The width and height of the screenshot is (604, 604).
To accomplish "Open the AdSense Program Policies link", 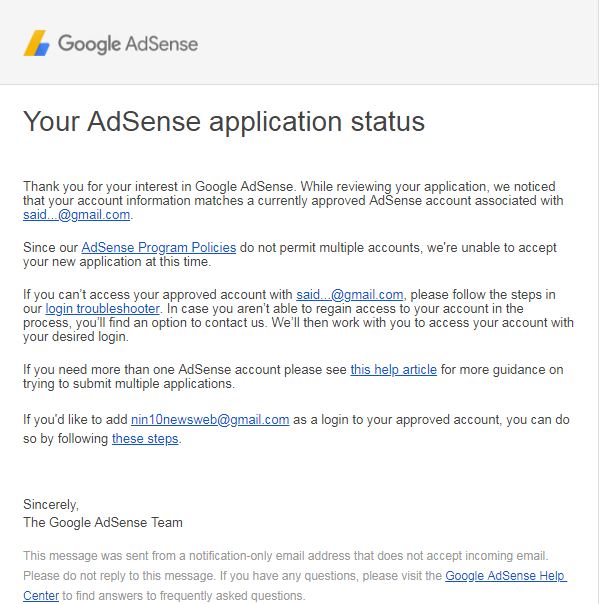I will pyautogui.click(x=158, y=247).
